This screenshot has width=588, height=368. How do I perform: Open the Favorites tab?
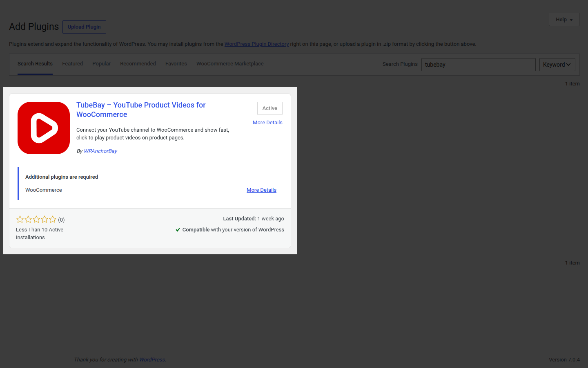pyautogui.click(x=176, y=64)
